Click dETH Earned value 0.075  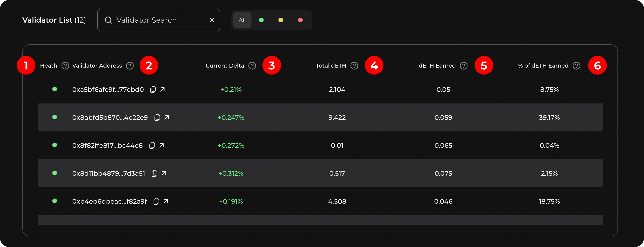[x=443, y=173]
